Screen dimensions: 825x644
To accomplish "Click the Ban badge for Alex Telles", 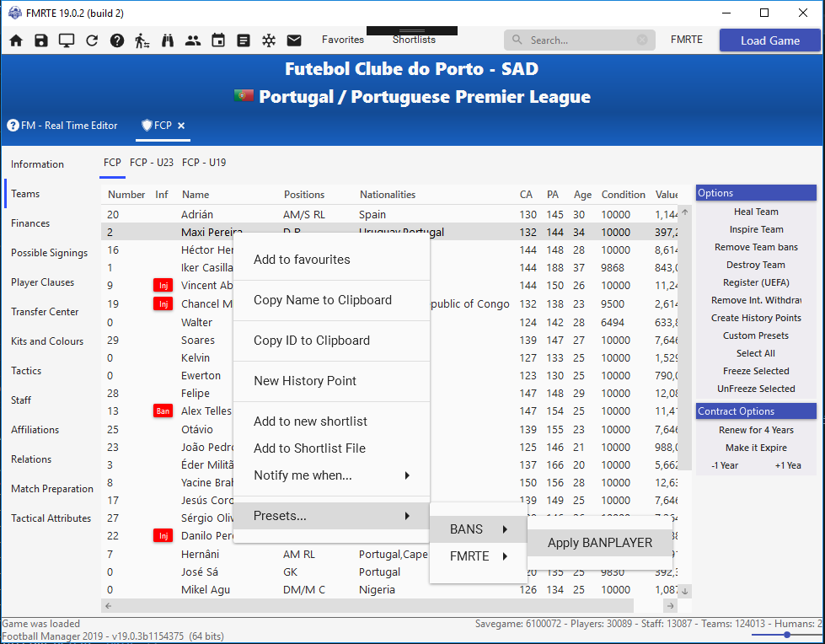I will coord(163,411).
